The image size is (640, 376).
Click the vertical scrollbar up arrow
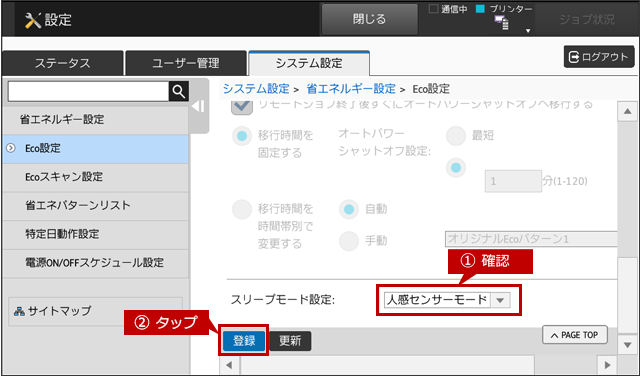point(627,112)
